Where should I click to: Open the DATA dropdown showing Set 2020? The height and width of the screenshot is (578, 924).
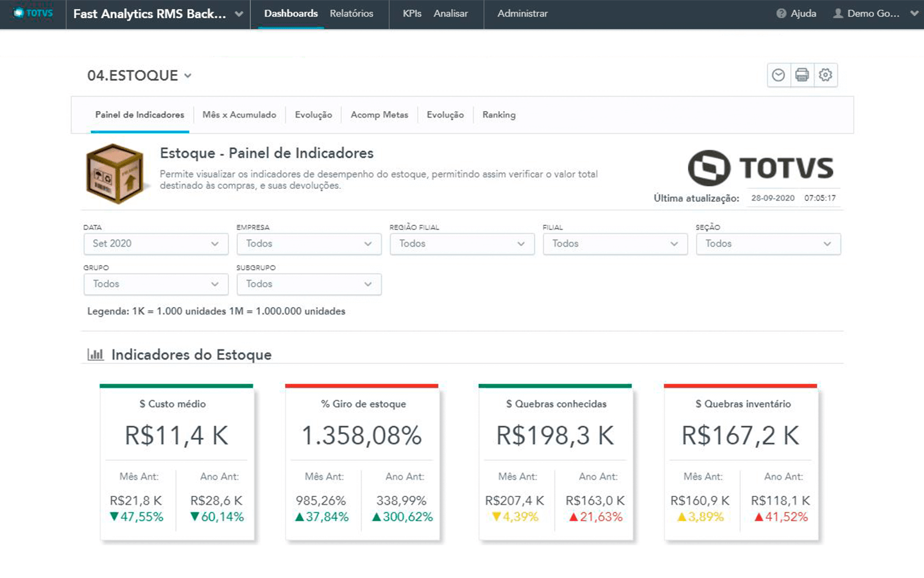155,244
